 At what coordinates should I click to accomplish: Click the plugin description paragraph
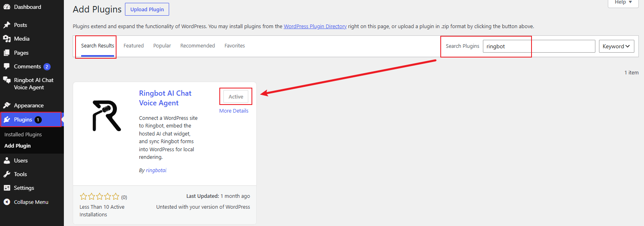(168, 138)
